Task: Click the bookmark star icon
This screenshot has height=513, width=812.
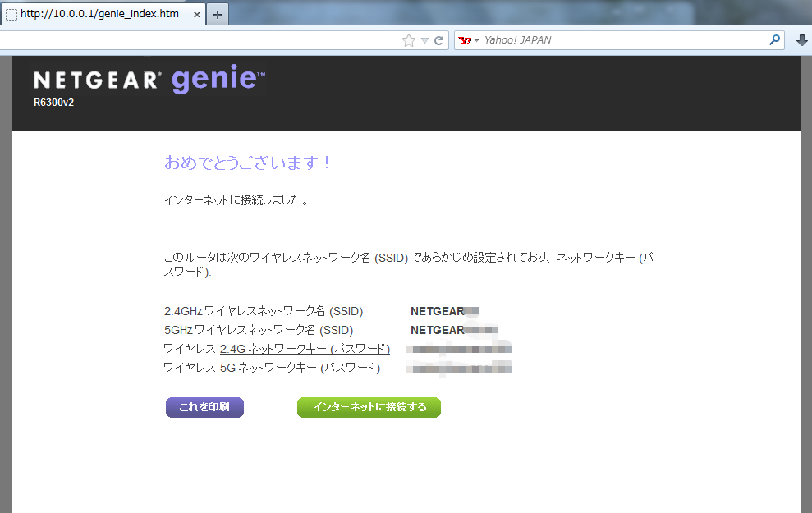Action: (409, 40)
